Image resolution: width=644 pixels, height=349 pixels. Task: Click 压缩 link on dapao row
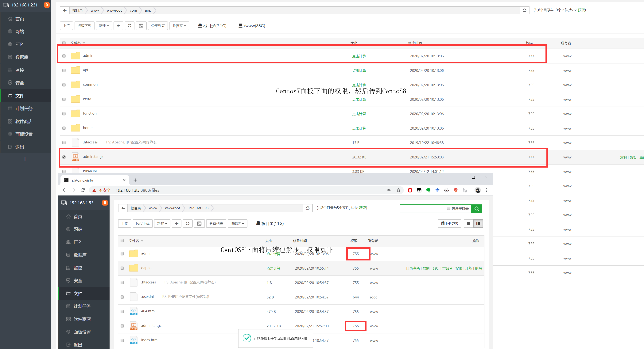pyautogui.click(x=468, y=268)
